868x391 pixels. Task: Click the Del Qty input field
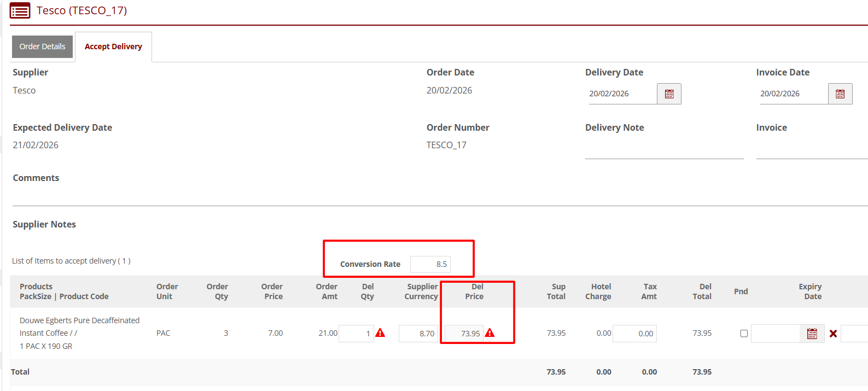(x=356, y=334)
